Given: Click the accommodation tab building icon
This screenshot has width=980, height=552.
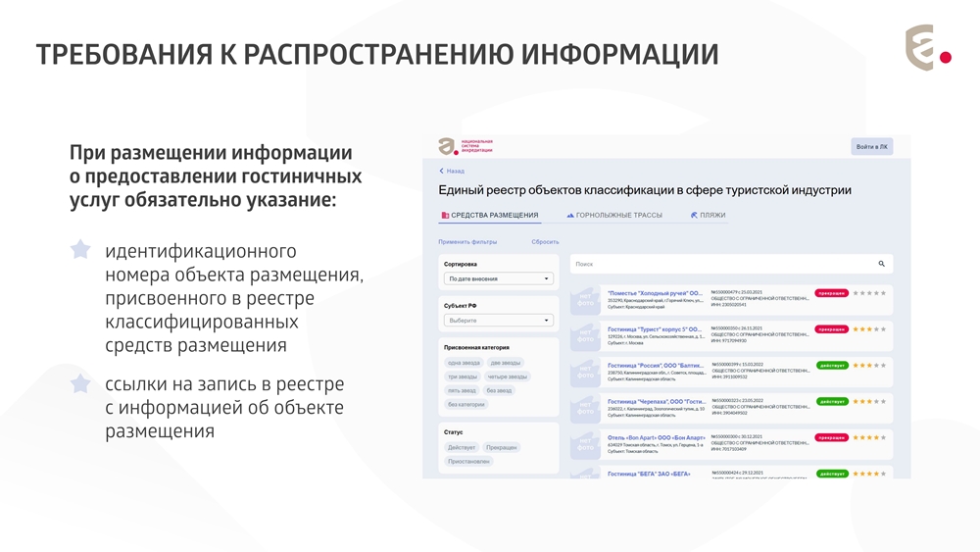Looking at the screenshot, I should (445, 215).
